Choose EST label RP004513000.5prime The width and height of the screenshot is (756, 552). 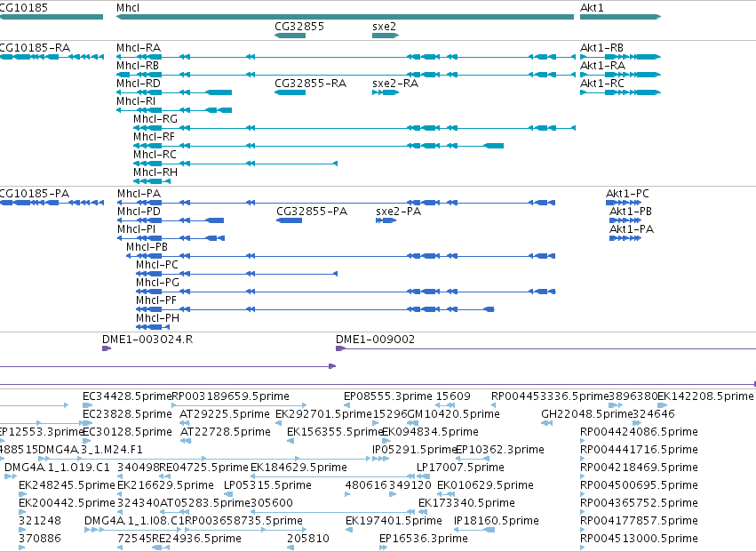click(x=640, y=539)
